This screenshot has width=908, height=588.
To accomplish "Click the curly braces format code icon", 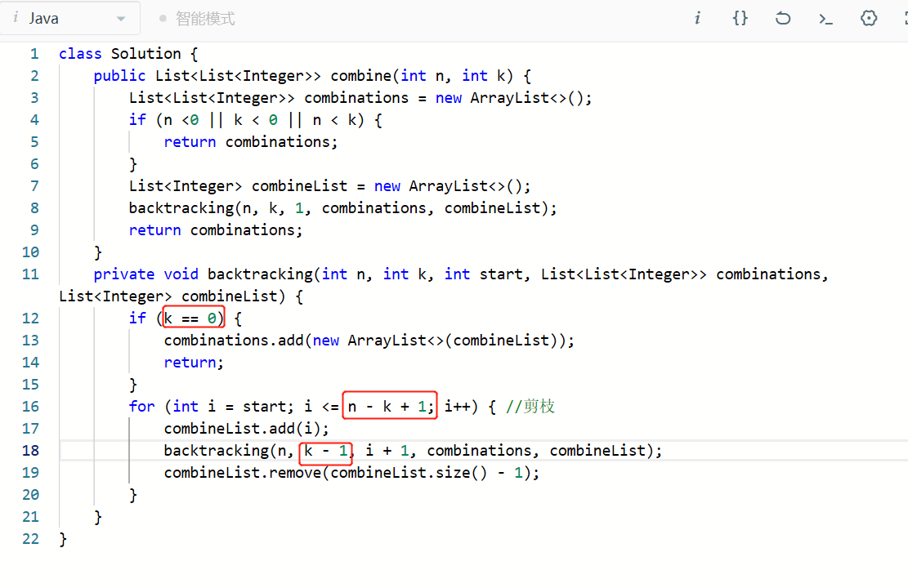I will 740,19.
